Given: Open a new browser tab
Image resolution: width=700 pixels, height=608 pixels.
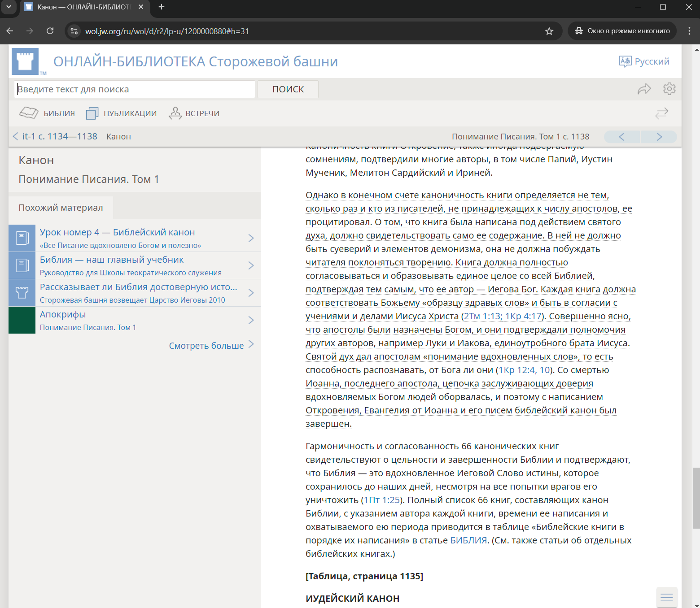Looking at the screenshot, I should (162, 7).
